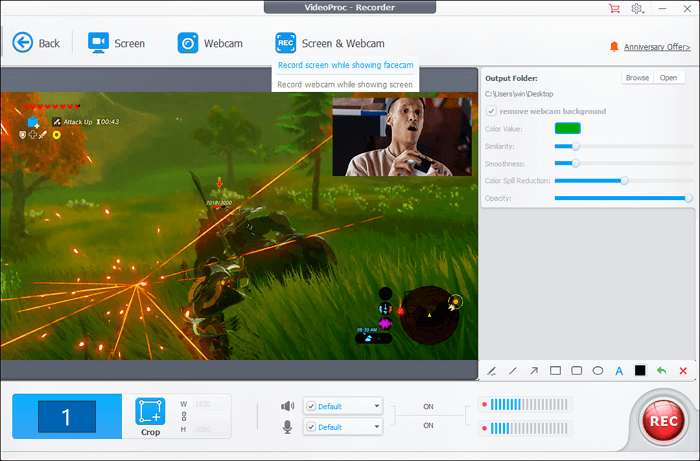
Task: Open the output folder with Open button
Action: click(668, 78)
